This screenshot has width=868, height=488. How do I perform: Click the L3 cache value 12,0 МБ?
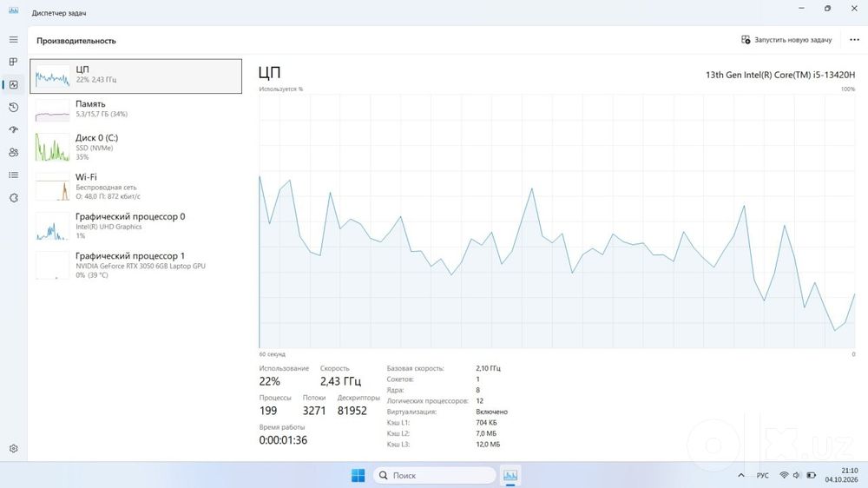click(488, 445)
